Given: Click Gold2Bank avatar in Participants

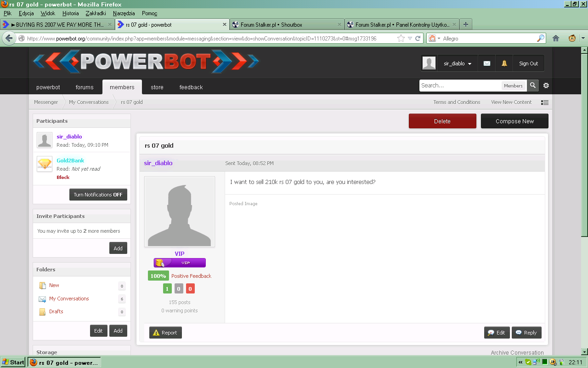Looking at the screenshot, I should pos(45,164).
